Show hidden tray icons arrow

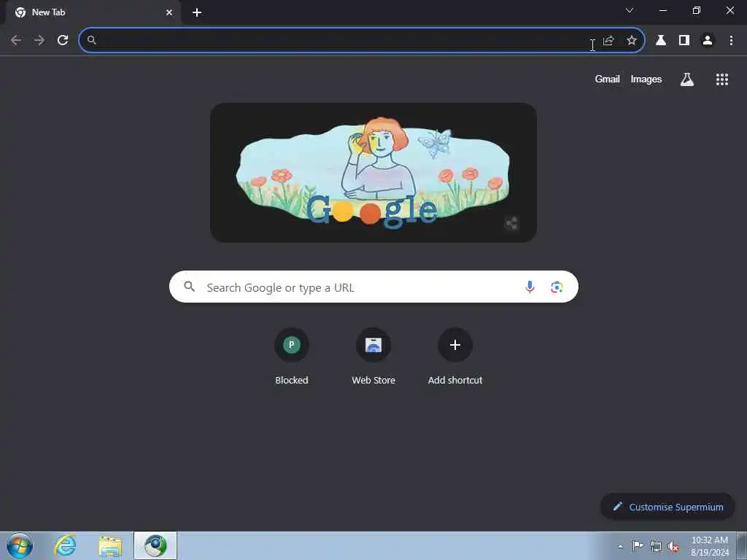[620, 546]
